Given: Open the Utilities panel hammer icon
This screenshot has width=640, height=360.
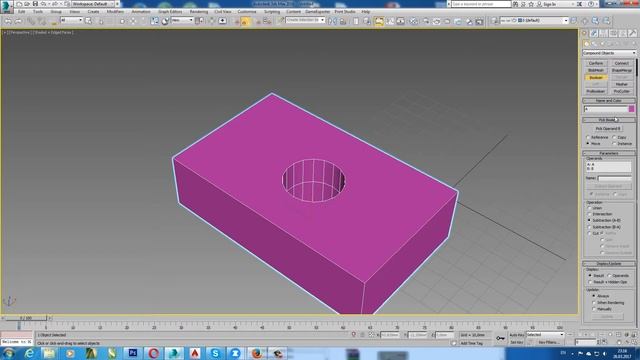Looking at the screenshot, I should tap(632, 33).
